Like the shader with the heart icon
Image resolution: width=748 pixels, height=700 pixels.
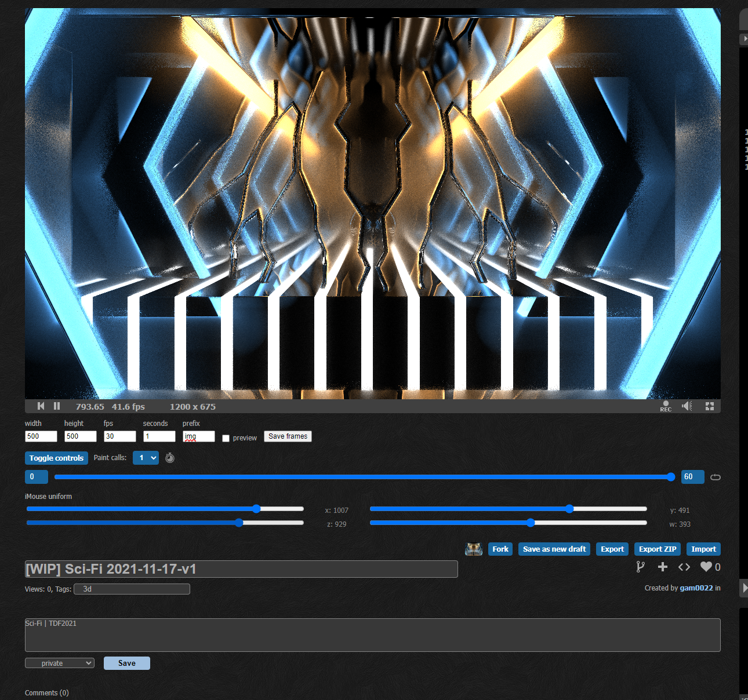pos(706,567)
